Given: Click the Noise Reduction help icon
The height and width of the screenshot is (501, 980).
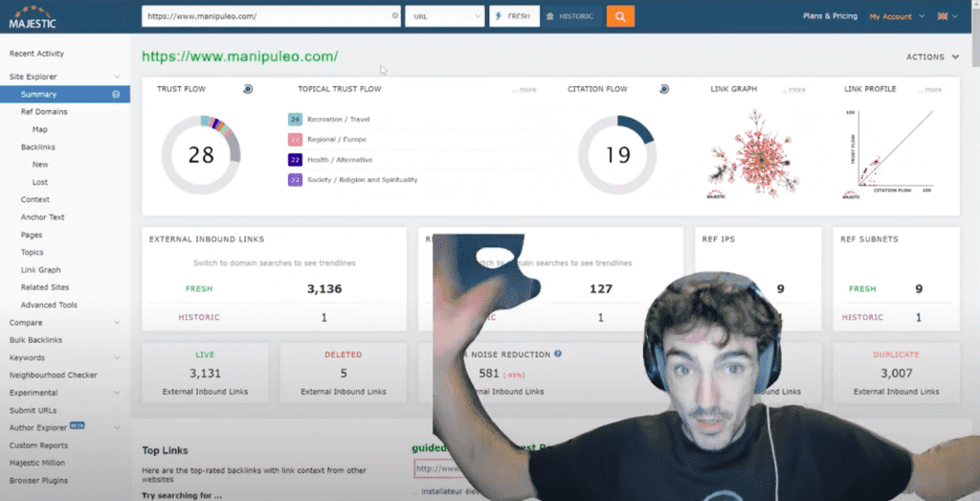Looking at the screenshot, I should pyautogui.click(x=558, y=354).
